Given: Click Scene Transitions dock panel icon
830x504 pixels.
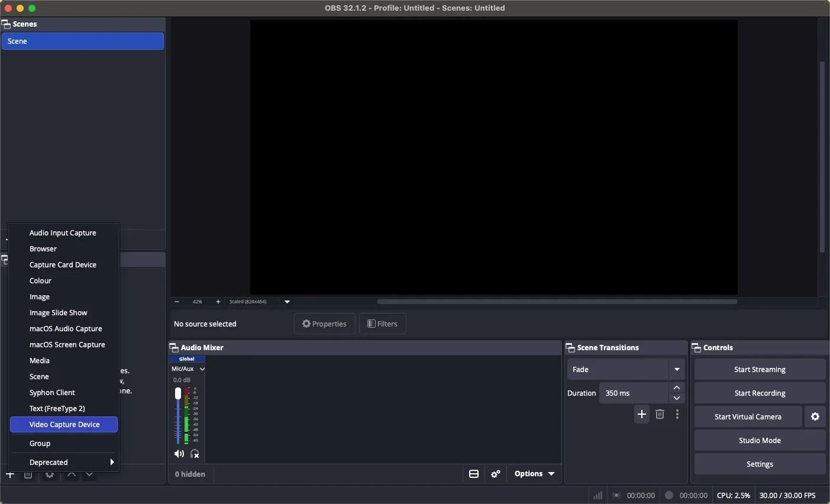Looking at the screenshot, I should click(x=571, y=348).
